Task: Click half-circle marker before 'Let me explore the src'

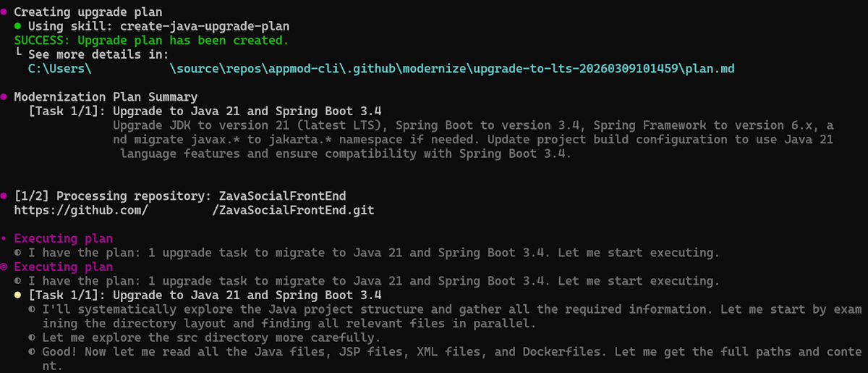Action: [33, 338]
